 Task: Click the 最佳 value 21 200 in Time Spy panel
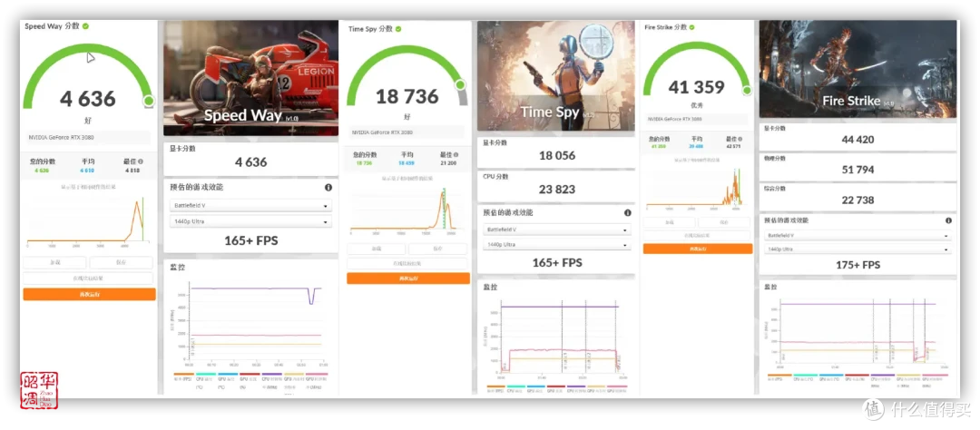click(447, 162)
